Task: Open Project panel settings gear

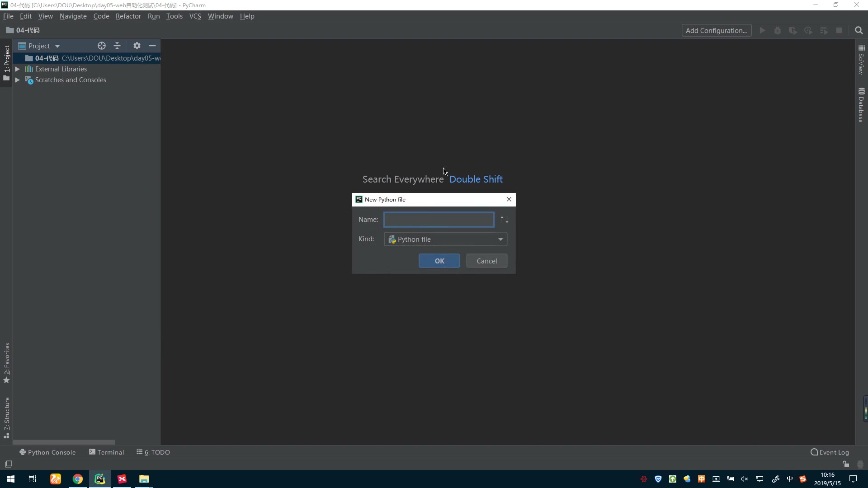Action: [x=137, y=46]
